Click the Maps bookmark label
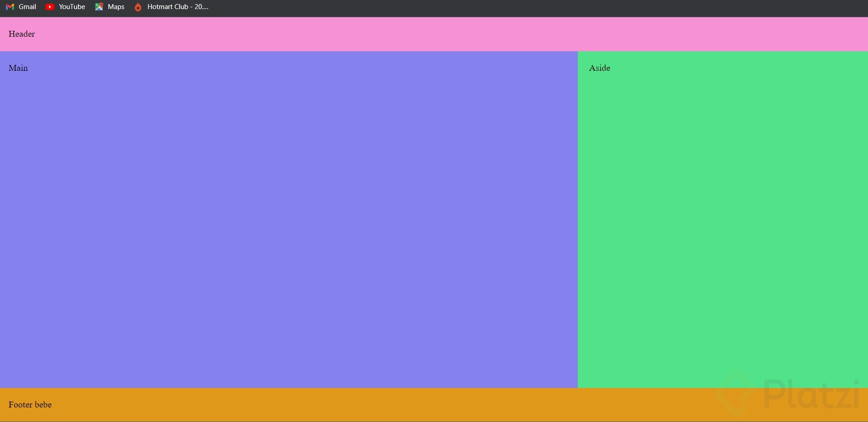868x422 pixels. click(116, 7)
